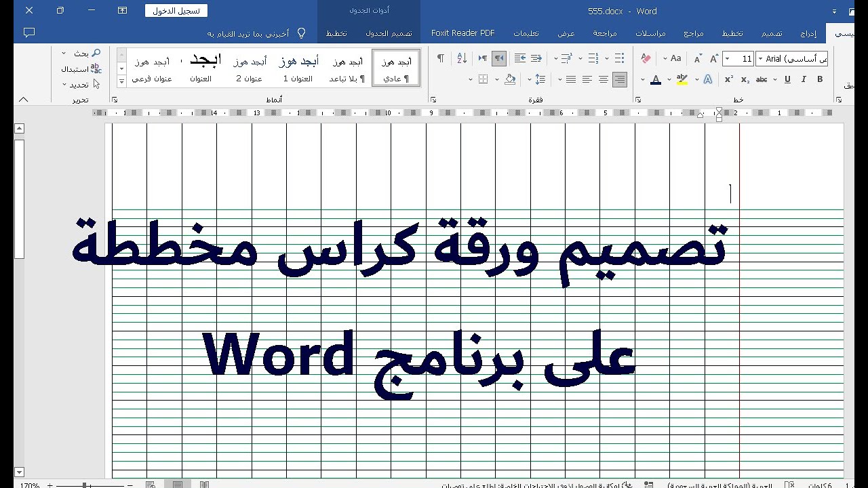This screenshot has width=868, height=488.
Task: Set left-to-right text direction
Action: pyautogui.click(x=483, y=59)
